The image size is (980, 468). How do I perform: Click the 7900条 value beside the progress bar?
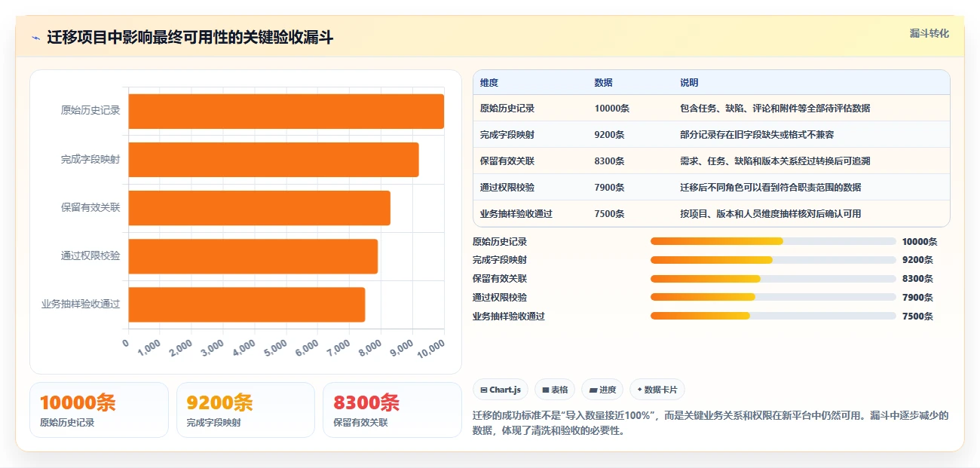click(917, 298)
